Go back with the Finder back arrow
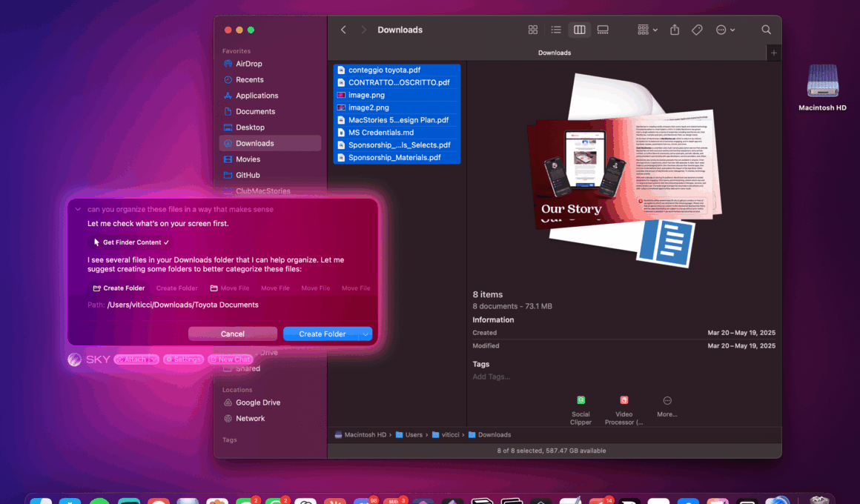The width and height of the screenshot is (860, 504). (x=343, y=30)
